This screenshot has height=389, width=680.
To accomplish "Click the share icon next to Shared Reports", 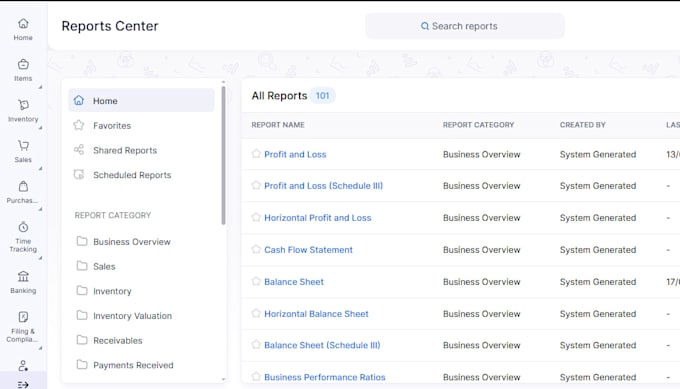I will [x=78, y=150].
